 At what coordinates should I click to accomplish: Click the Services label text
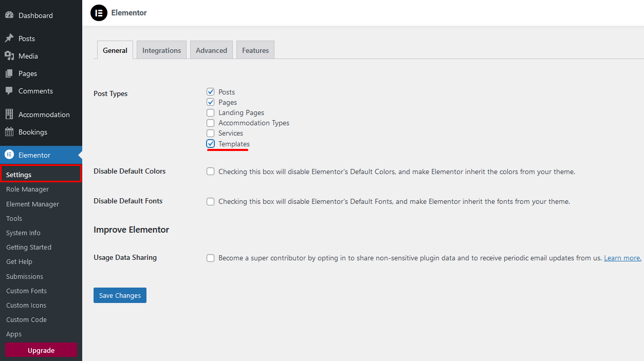tap(231, 133)
